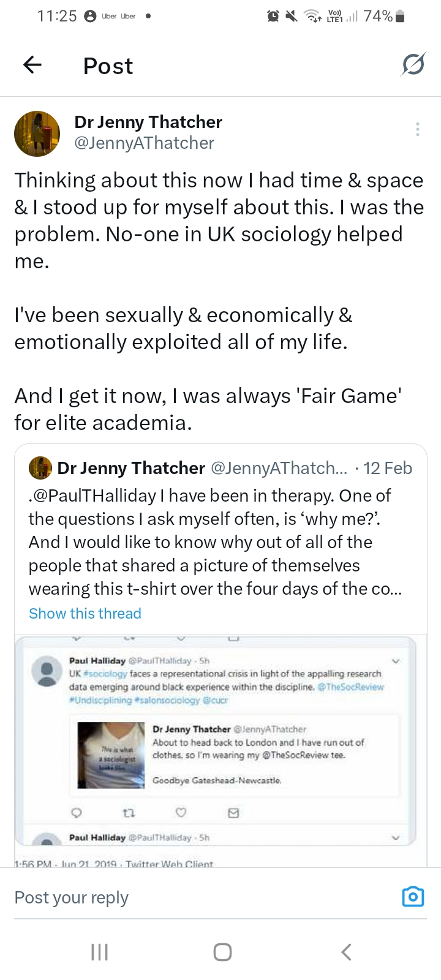The width and height of the screenshot is (441, 980).
Task: Expand chevron on second Paul Halliday tweet
Action: [396, 837]
